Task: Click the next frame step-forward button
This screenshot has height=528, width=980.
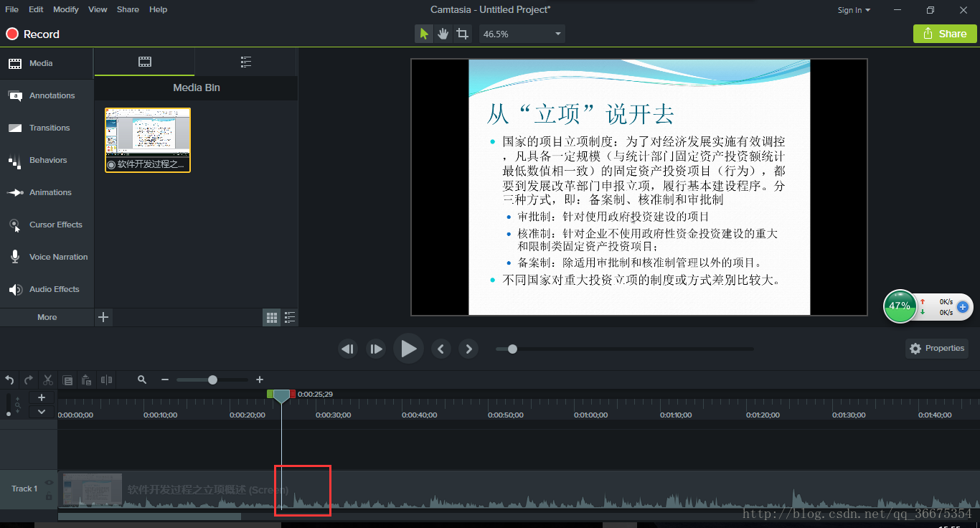Action: pyautogui.click(x=376, y=349)
